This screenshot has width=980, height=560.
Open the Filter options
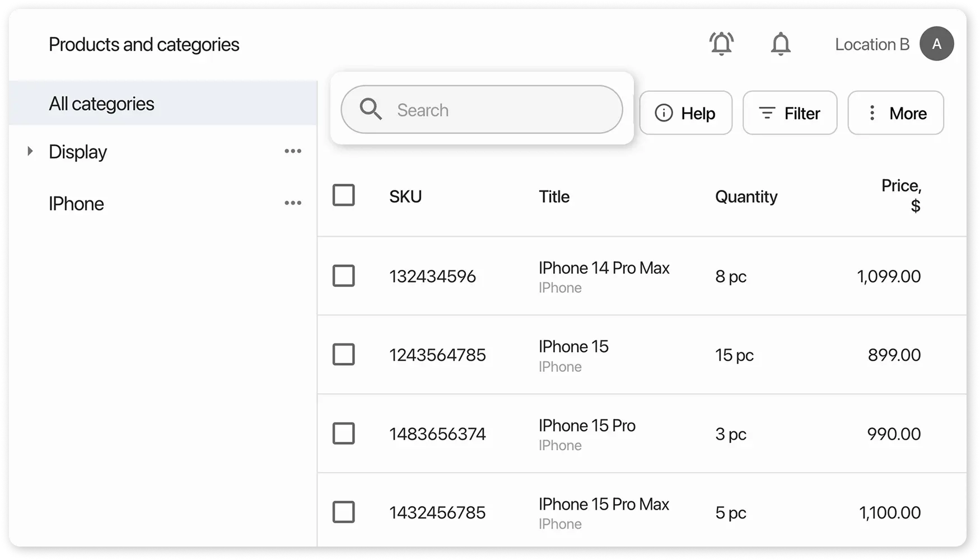pyautogui.click(x=790, y=113)
